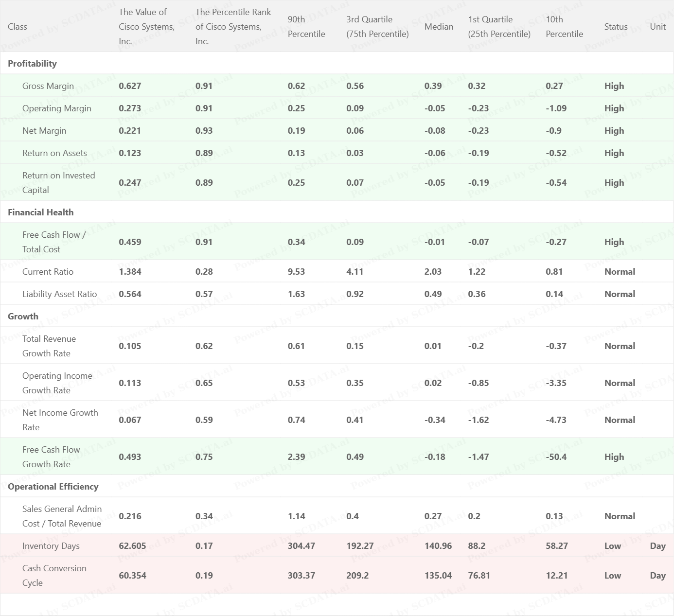Select Liability Asset Ratio value 0.564
The image size is (674, 616).
130,294
